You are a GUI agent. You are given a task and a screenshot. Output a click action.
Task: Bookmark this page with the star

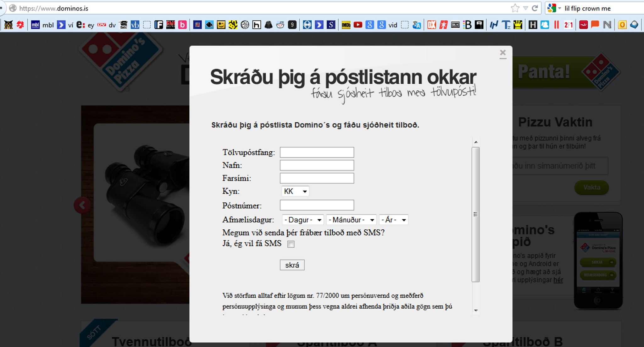[515, 8]
